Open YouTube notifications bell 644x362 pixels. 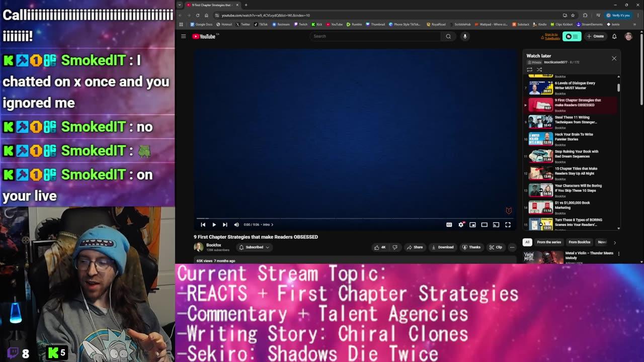pos(614,36)
